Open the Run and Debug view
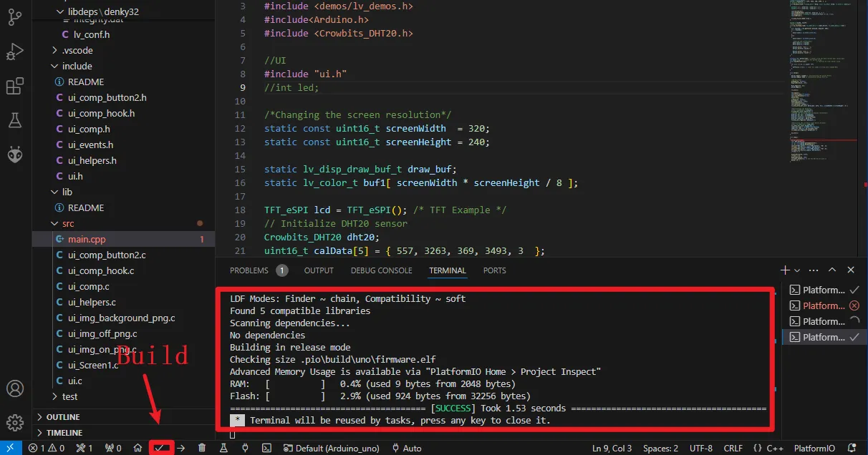 point(14,52)
